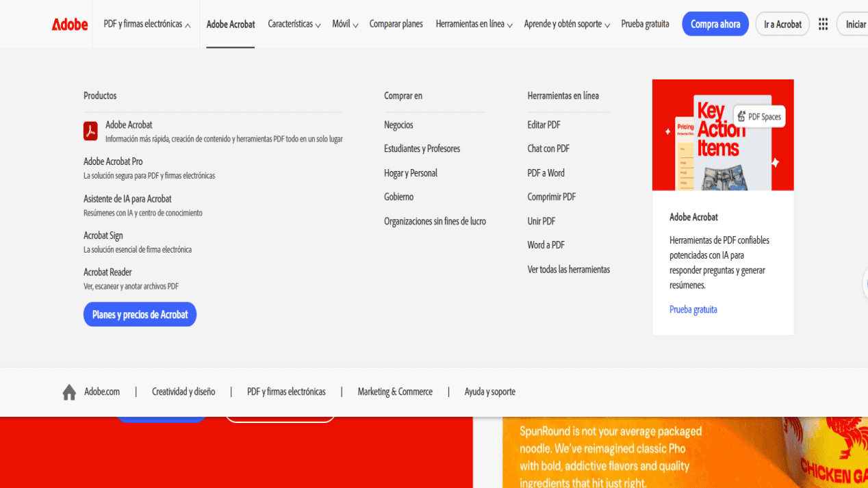
Task: Click Ver todas las herramientas
Action: [568, 269]
